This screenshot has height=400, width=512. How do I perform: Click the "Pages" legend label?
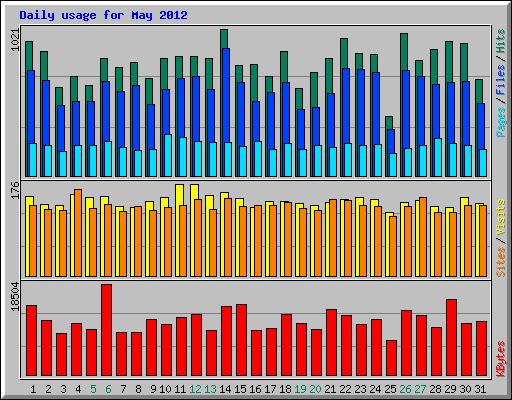coord(501,122)
